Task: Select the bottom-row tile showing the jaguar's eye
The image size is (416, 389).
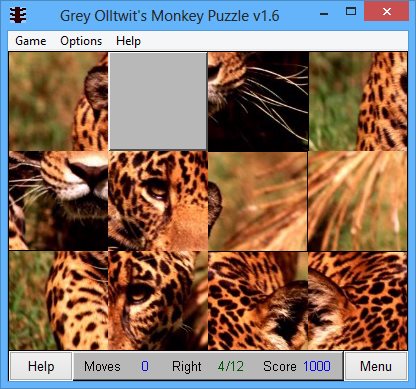Action: point(158,300)
